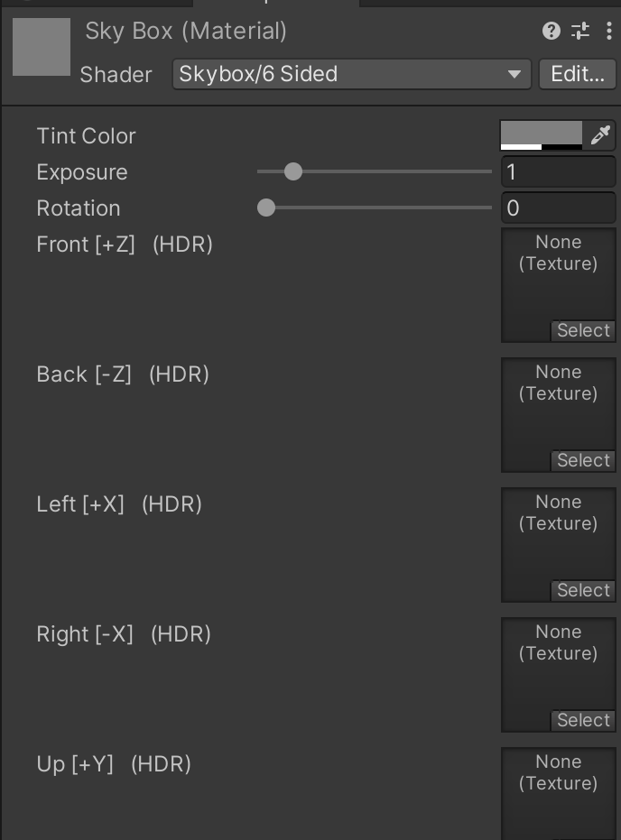The height and width of the screenshot is (840, 621).
Task: Click inside the Rotation value field
Action: 558,208
